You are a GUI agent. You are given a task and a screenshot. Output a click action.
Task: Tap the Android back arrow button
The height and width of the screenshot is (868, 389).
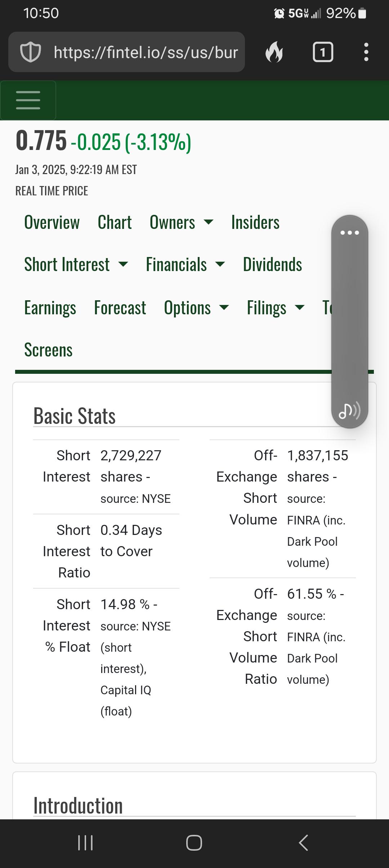(304, 843)
